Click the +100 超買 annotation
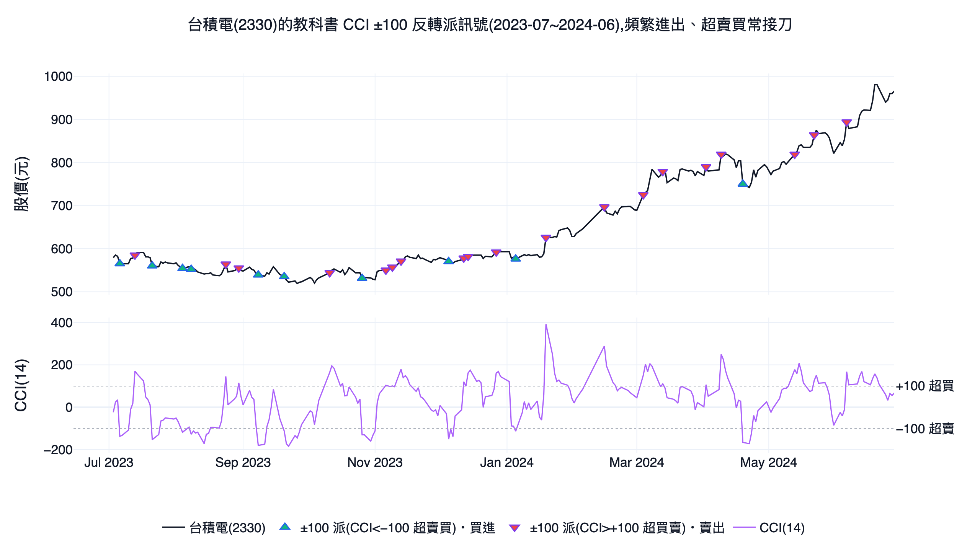The image size is (980, 551). click(925, 386)
